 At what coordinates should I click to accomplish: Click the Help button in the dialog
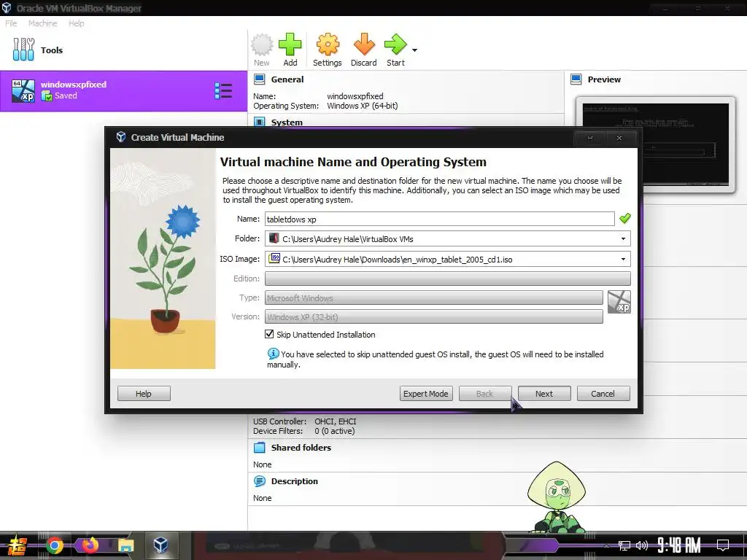coord(144,393)
